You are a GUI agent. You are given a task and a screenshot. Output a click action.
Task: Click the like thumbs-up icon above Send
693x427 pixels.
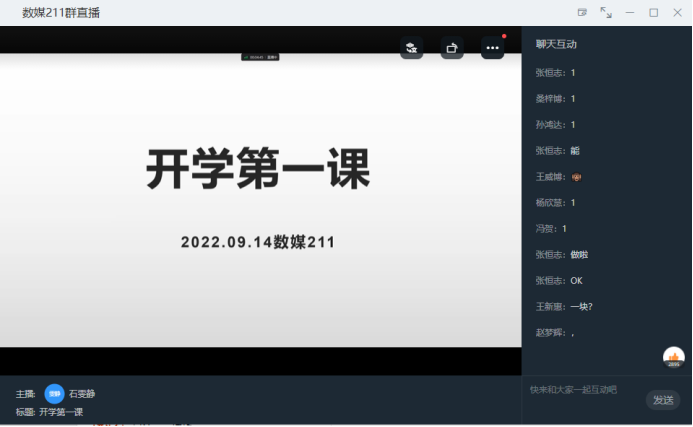[674, 358]
